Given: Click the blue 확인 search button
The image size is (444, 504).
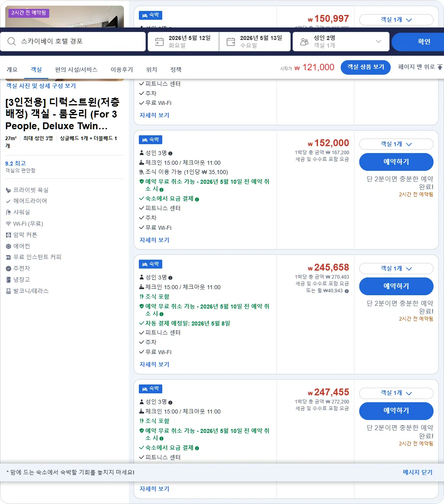Looking at the screenshot, I should 418,42.
